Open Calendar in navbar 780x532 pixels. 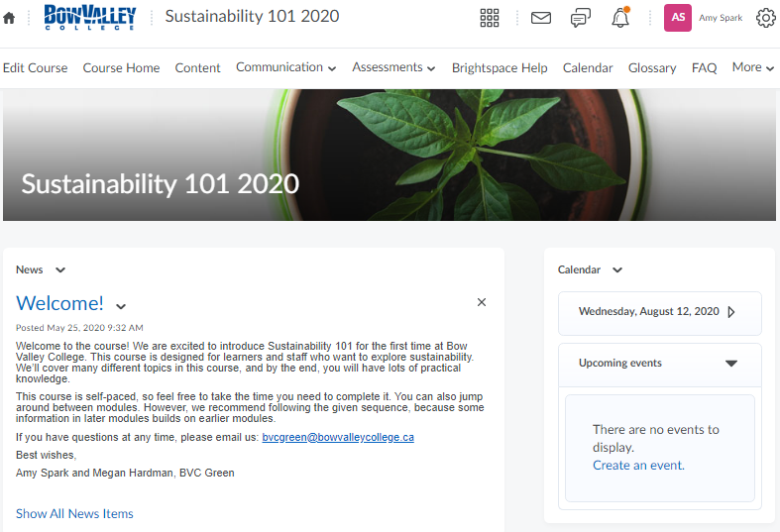click(x=588, y=67)
